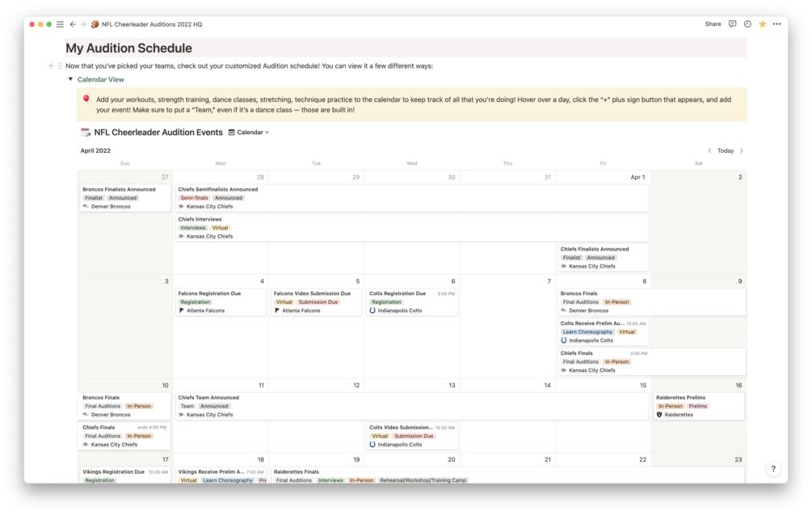Collapse the Calendar View toggle triangle
This screenshot has height=515, width=812.
click(70, 79)
